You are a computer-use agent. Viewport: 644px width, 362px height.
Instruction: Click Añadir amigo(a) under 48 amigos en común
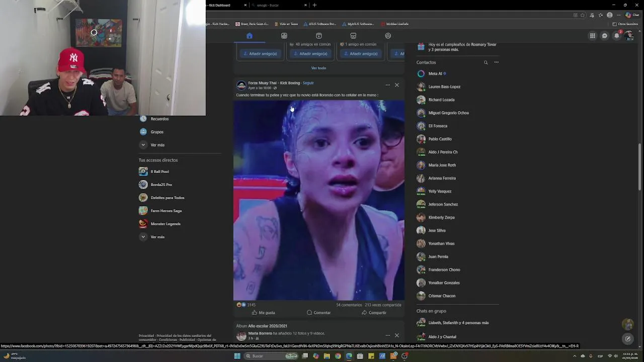click(x=310, y=54)
